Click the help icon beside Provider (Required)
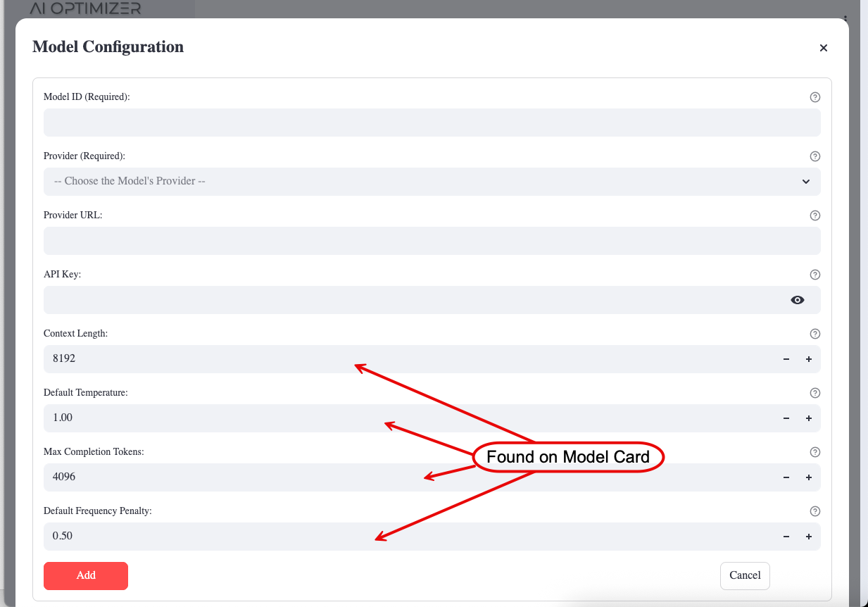The width and height of the screenshot is (868, 607). click(x=815, y=156)
